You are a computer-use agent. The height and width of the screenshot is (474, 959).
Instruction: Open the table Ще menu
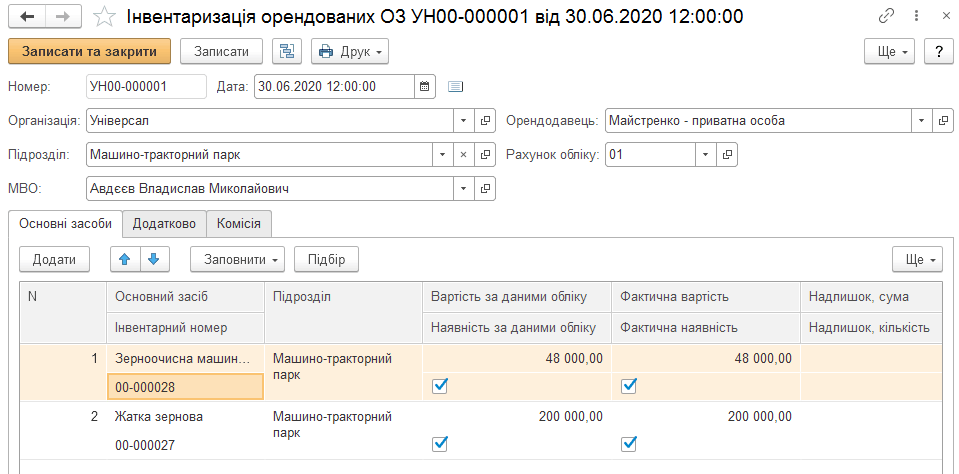coord(917,259)
